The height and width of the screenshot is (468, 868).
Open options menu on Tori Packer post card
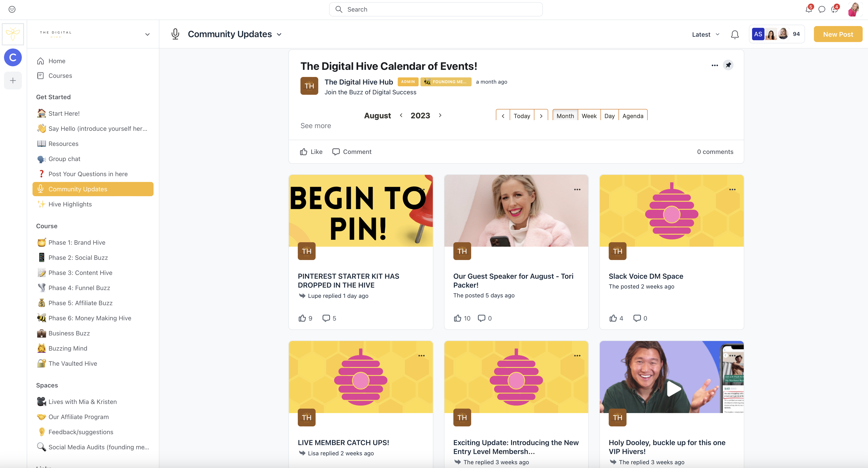tap(577, 190)
